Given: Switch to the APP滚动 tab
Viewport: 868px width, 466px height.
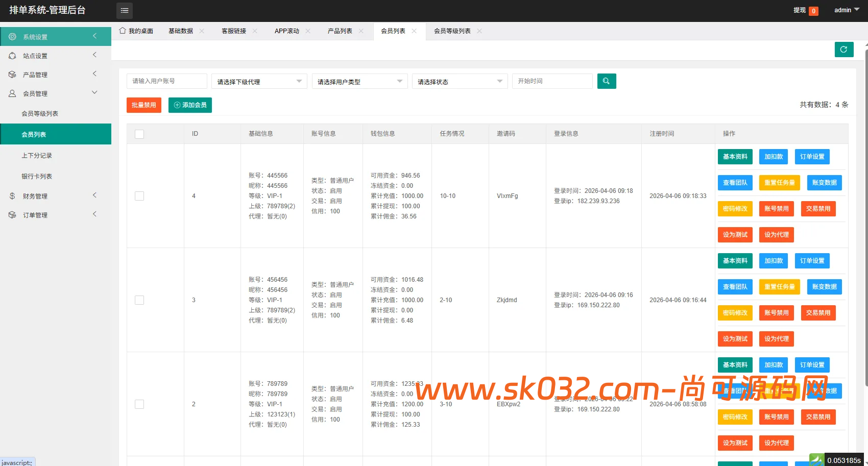Looking at the screenshot, I should (287, 31).
